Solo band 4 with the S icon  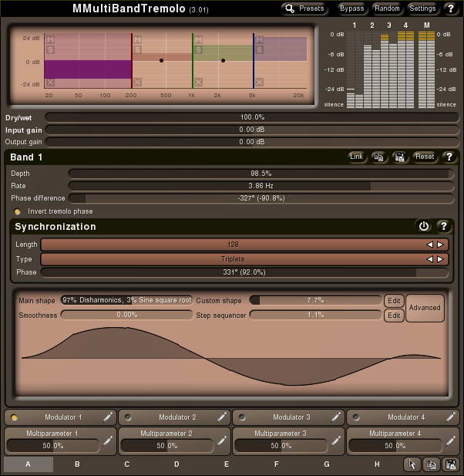(x=260, y=49)
